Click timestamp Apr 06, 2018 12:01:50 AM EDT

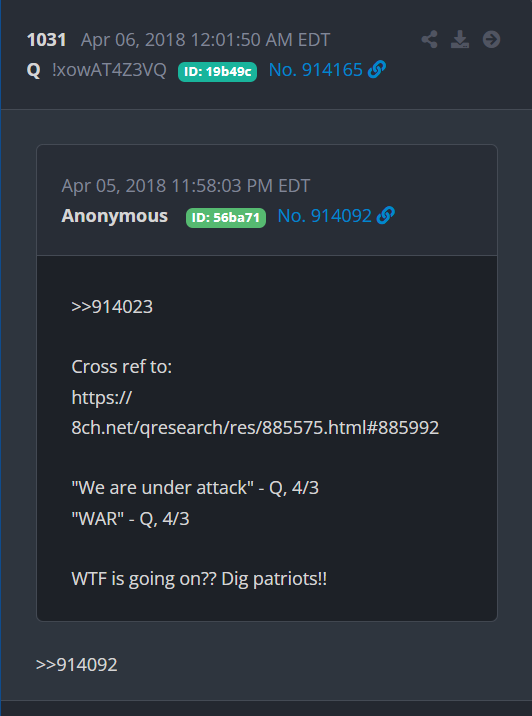(x=205, y=40)
